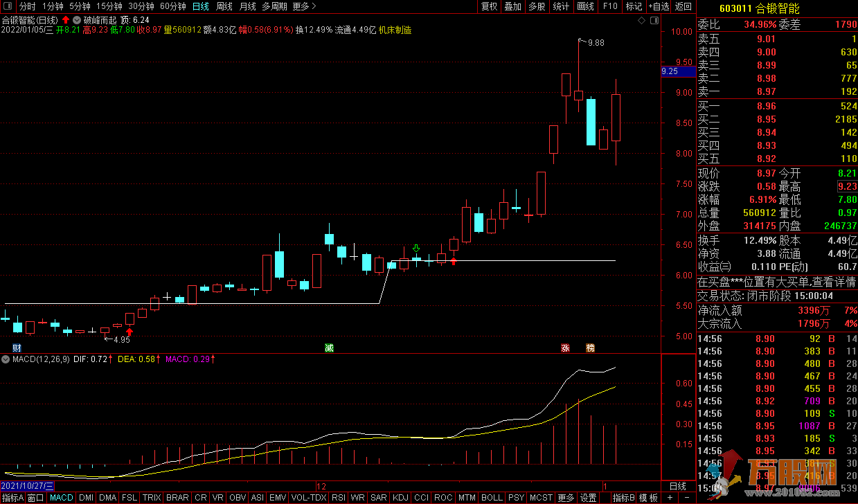Click the 财 marker on the chart
The width and height of the screenshot is (858, 504).
click(17, 348)
